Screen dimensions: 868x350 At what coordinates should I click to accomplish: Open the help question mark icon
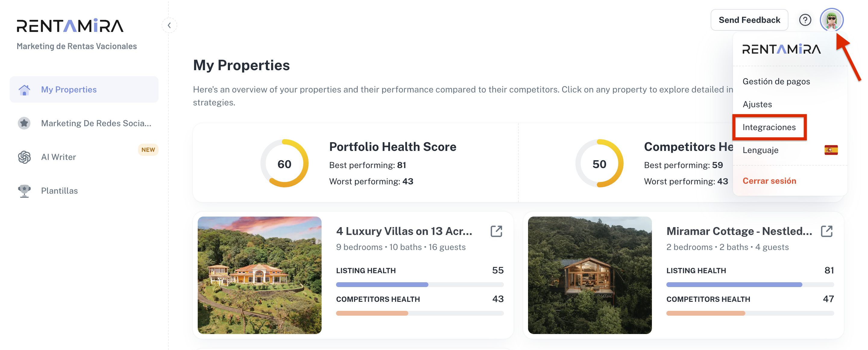click(x=805, y=20)
